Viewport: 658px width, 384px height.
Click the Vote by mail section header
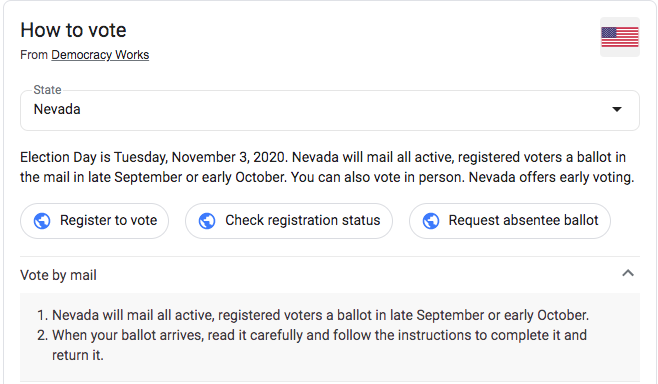(330, 275)
